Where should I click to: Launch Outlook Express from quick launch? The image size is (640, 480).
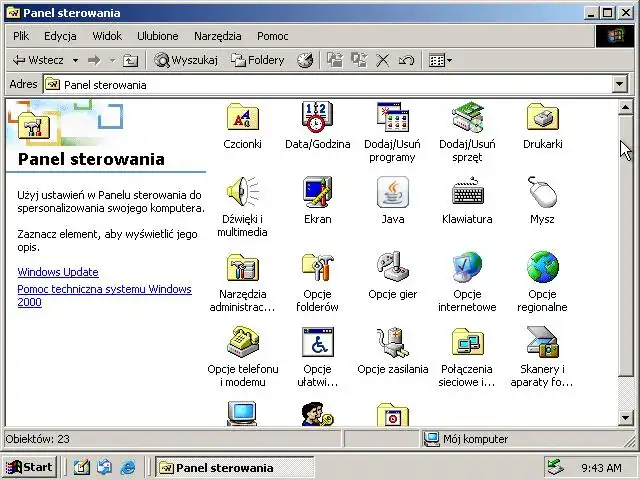click(104, 467)
